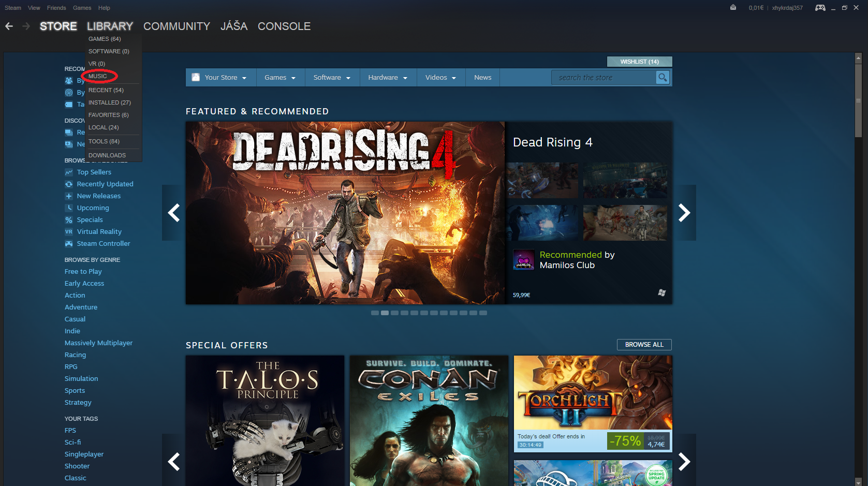Open the JÁŠA profile tab
The height and width of the screenshot is (486, 868).
tap(234, 26)
